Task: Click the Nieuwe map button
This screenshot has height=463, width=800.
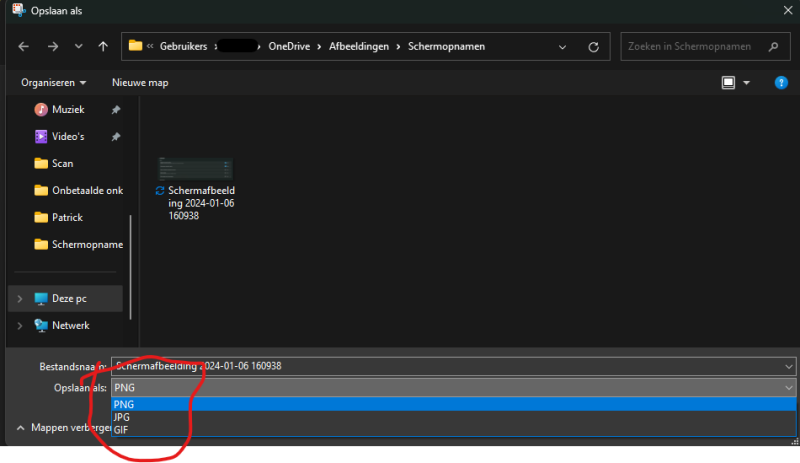Action: [x=140, y=82]
